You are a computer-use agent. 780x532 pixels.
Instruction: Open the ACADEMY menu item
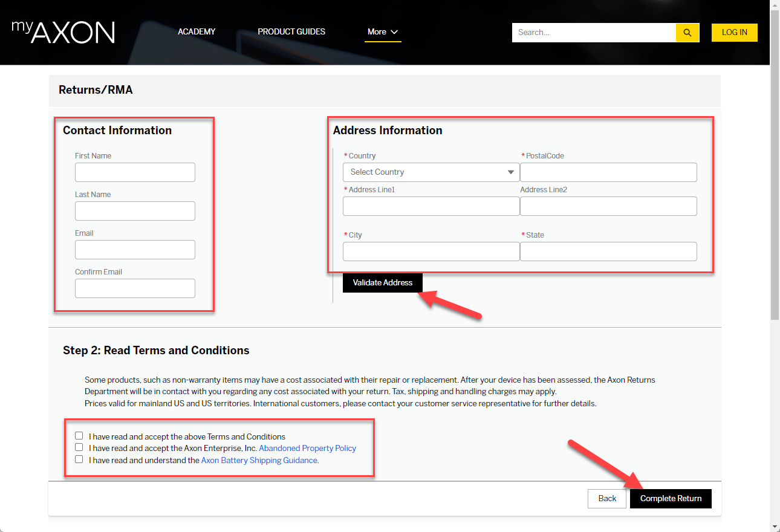(196, 31)
